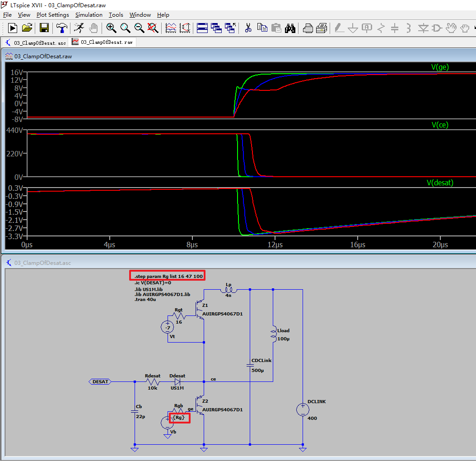Image resolution: width=476 pixels, height=461 pixels.
Task: Select the Place Resistor tool
Action: [381, 28]
